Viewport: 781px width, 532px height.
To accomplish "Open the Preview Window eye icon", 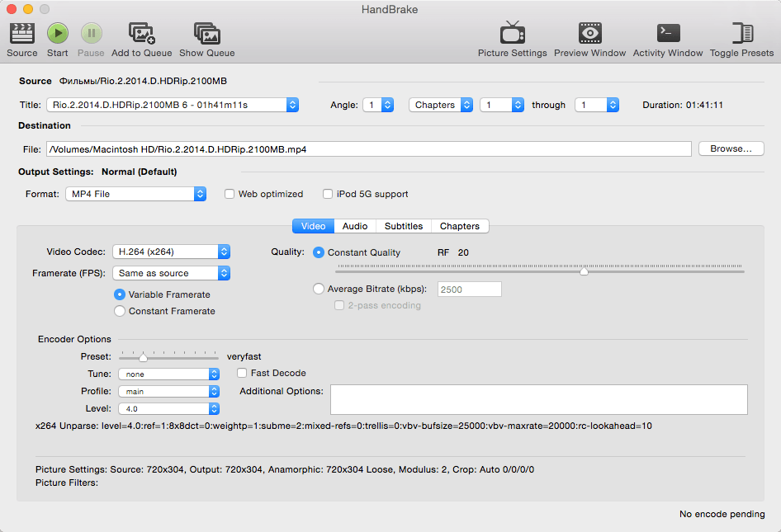I will pyautogui.click(x=589, y=33).
